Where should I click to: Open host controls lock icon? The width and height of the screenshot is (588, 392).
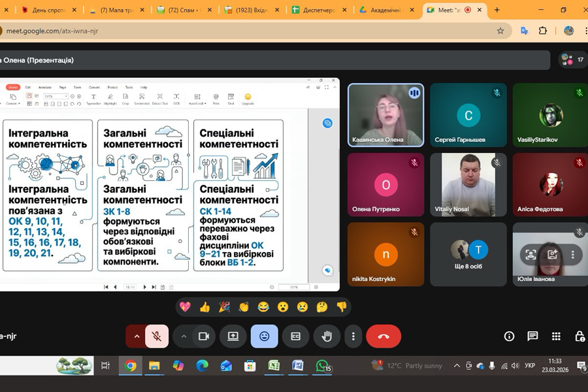pos(580,336)
